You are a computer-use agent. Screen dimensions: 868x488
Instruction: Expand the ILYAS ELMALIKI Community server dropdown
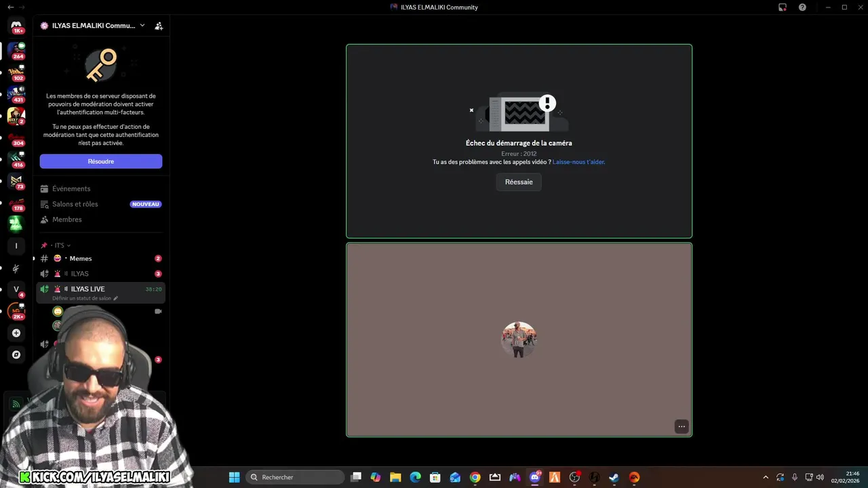pos(142,26)
